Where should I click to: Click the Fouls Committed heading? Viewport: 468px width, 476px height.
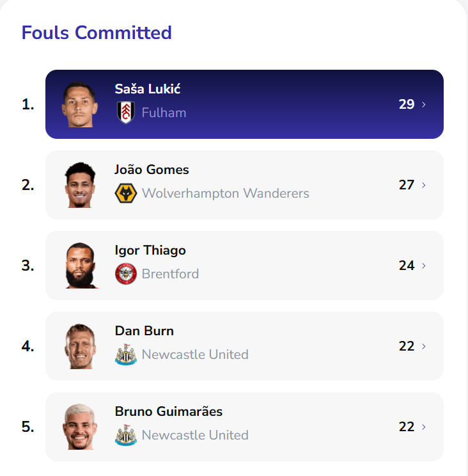coord(97,33)
